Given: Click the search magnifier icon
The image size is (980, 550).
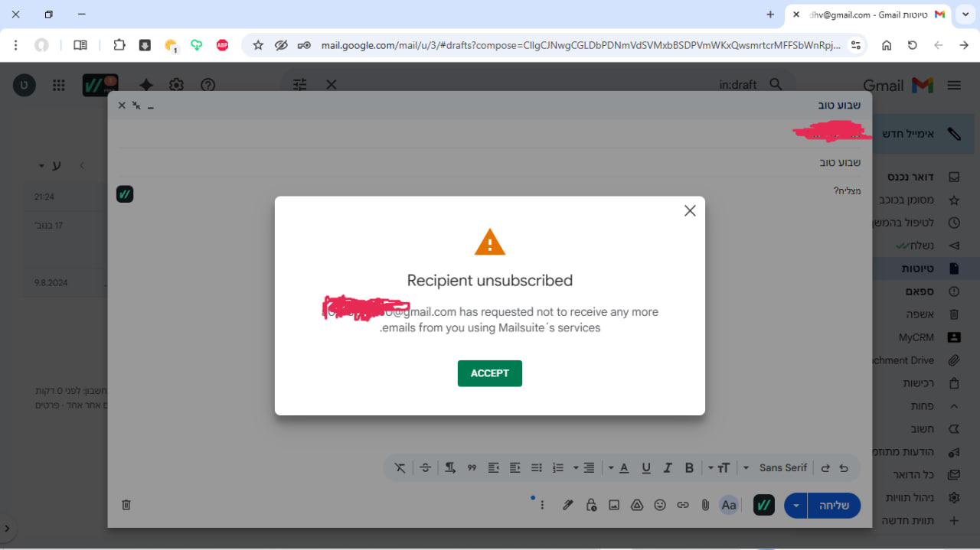Looking at the screenshot, I should pyautogui.click(x=776, y=85).
